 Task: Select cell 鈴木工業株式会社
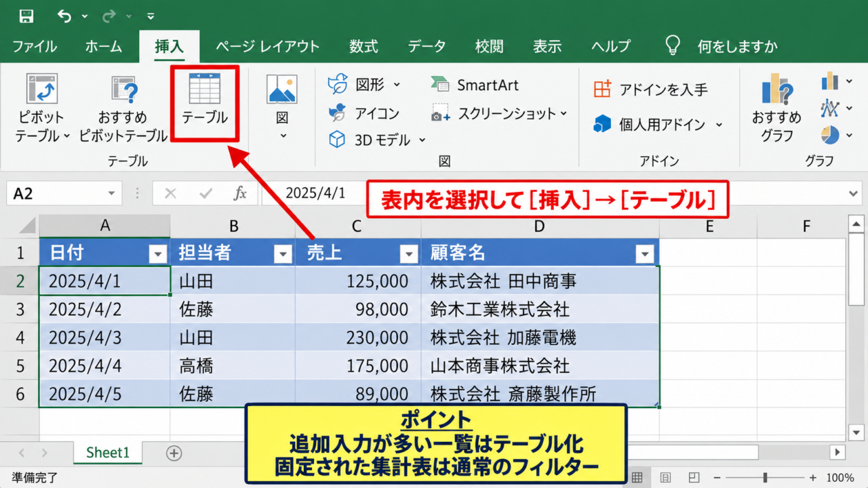[540, 309]
